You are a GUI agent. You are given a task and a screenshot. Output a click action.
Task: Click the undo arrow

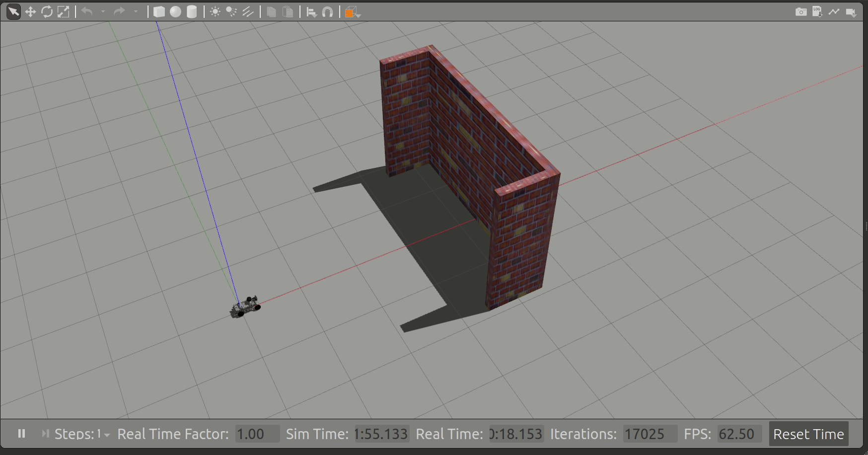[x=87, y=11]
